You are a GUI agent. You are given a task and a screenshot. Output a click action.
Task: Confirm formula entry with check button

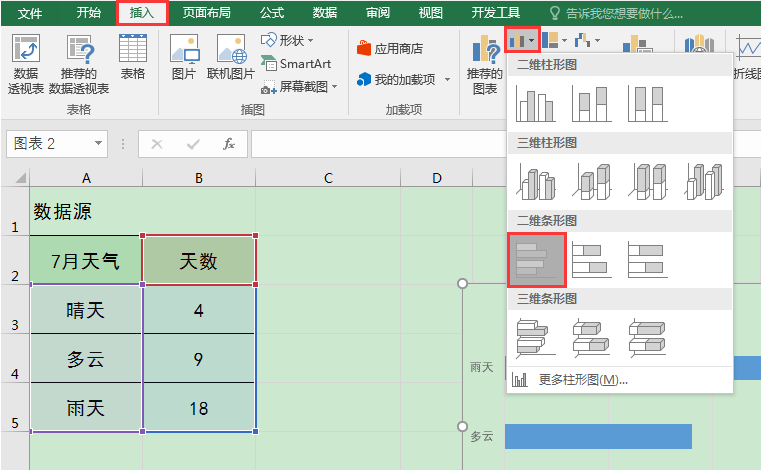pos(193,144)
